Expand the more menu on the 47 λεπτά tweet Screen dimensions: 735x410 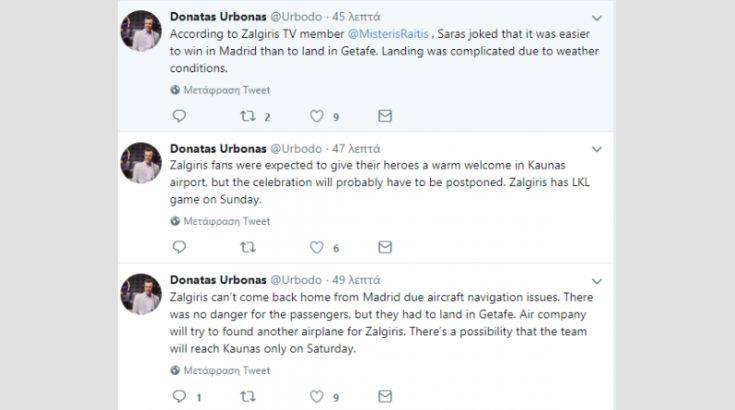pos(597,149)
